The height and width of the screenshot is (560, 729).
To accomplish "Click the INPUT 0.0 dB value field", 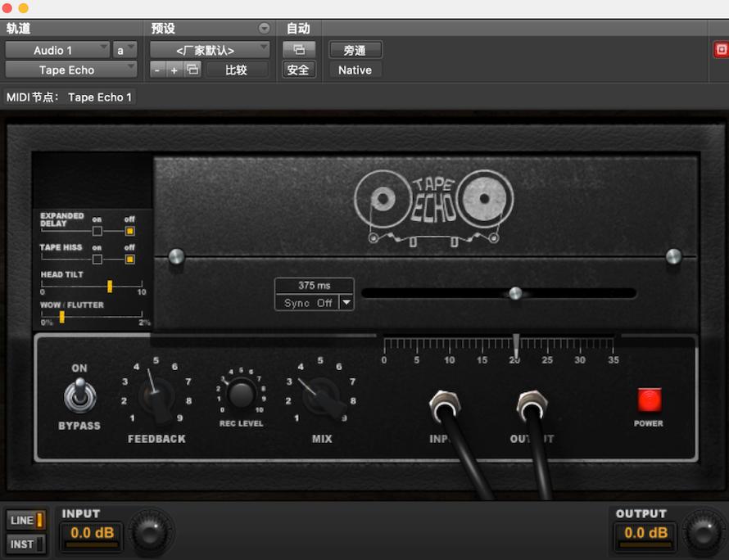I will (92, 533).
